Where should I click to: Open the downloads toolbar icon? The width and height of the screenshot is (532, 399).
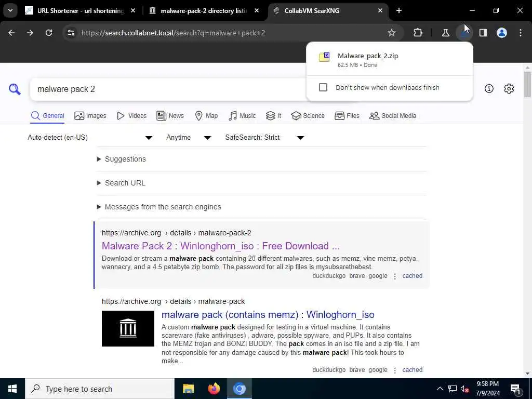point(464,33)
